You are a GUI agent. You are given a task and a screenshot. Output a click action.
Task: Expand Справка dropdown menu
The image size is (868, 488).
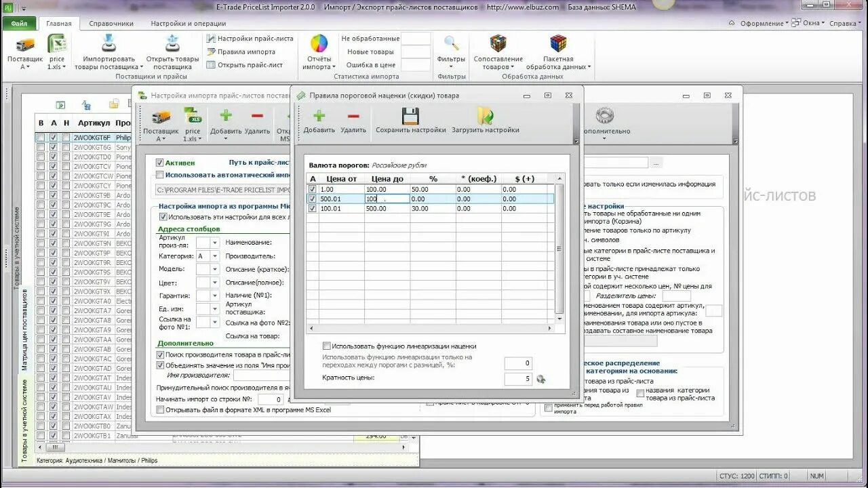[x=845, y=23]
